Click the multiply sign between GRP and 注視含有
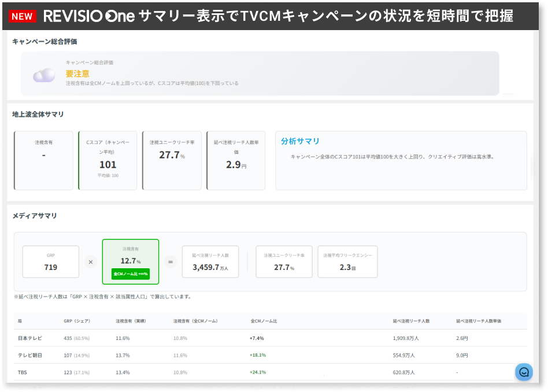Viewport: 548px width, 392px height. point(91,262)
